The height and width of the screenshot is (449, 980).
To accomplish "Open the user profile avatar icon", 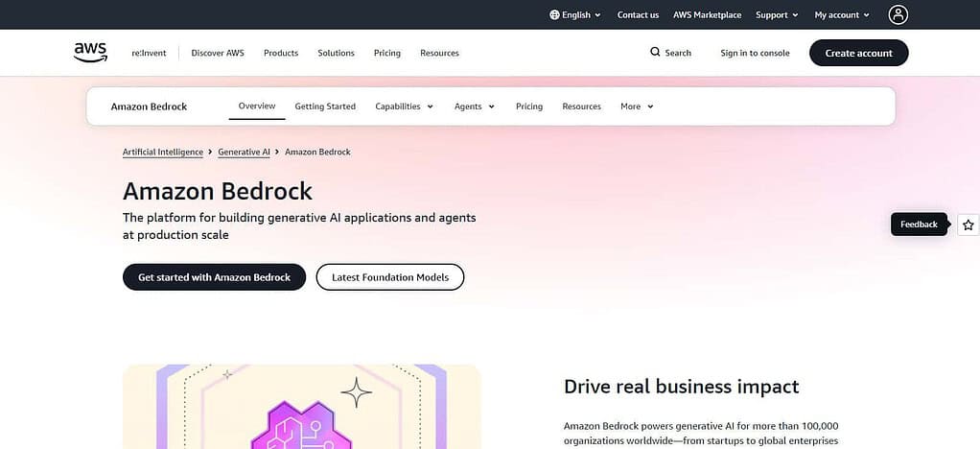I will pyautogui.click(x=898, y=15).
